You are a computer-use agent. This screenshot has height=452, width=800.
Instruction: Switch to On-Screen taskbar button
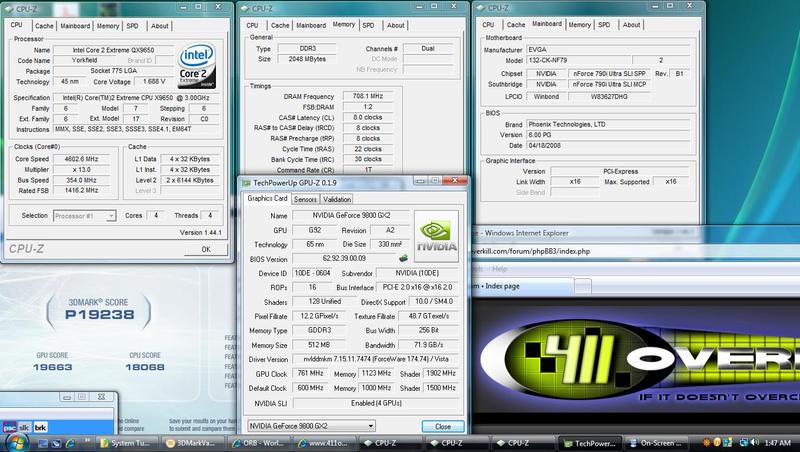656,443
